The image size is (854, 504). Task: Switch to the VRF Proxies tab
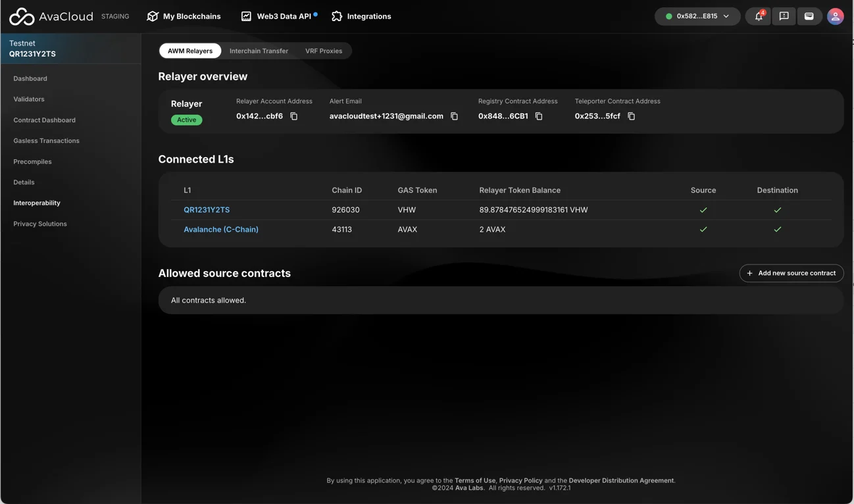pyautogui.click(x=323, y=51)
